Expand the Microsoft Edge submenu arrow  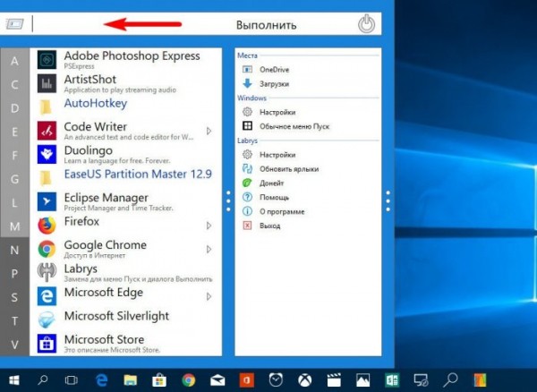(209, 297)
